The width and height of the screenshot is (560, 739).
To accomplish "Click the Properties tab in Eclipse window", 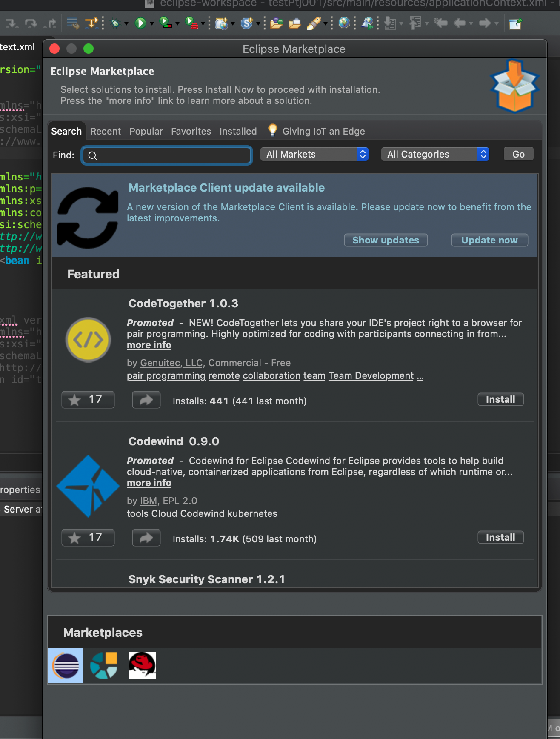I will 20,490.
